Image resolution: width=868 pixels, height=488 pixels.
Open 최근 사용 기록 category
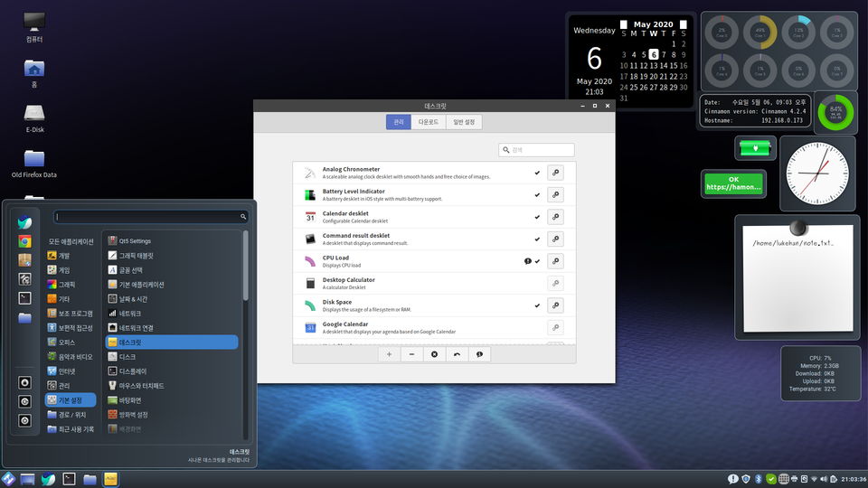71,428
